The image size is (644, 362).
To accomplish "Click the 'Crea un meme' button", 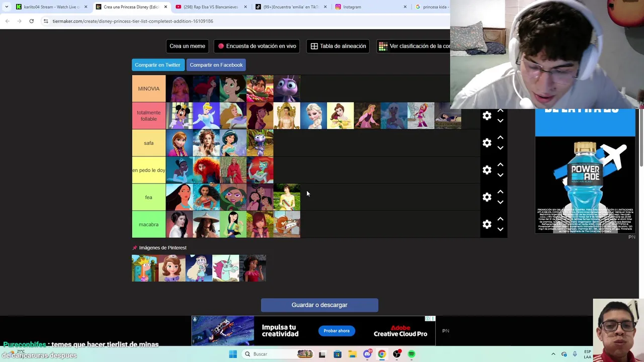I will tap(187, 46).
